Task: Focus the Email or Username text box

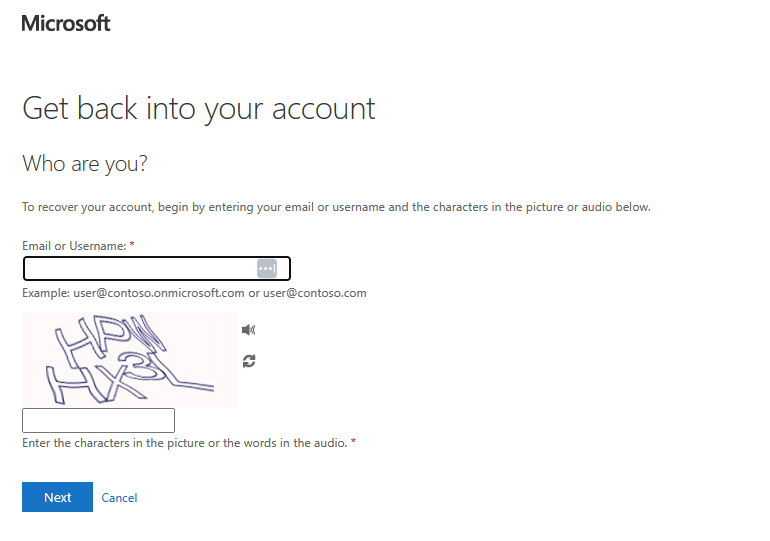Action: click(x=140, y=268)
